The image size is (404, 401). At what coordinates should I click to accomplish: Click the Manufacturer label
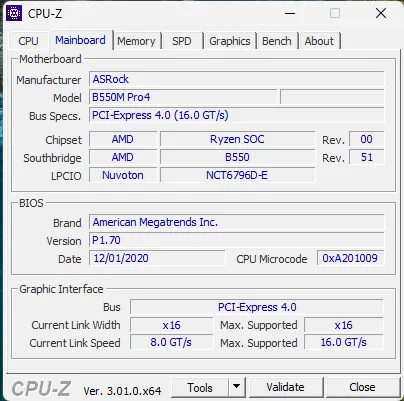(x=49, y=80)
